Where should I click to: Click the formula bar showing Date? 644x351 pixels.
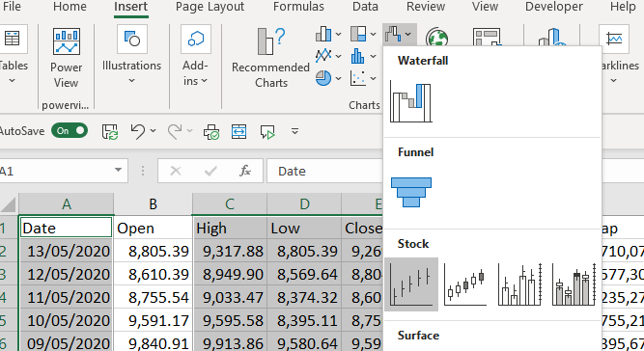pos(324,171)
